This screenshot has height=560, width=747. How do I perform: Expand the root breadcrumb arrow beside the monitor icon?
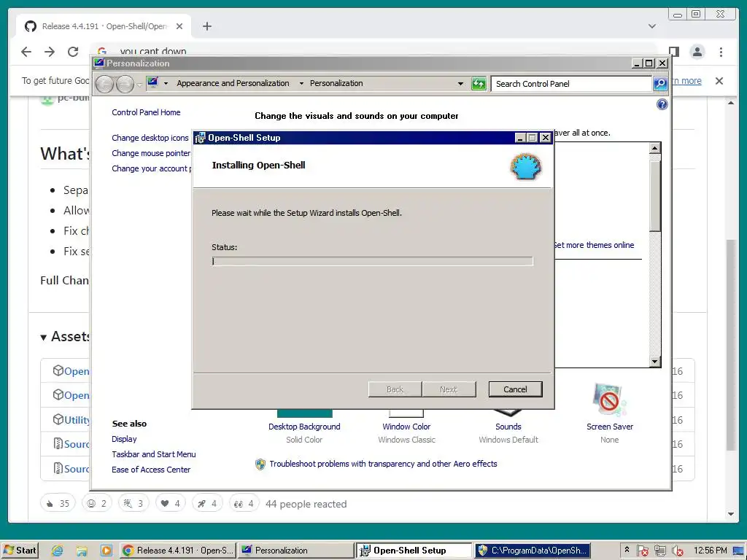tap(166, 83)
